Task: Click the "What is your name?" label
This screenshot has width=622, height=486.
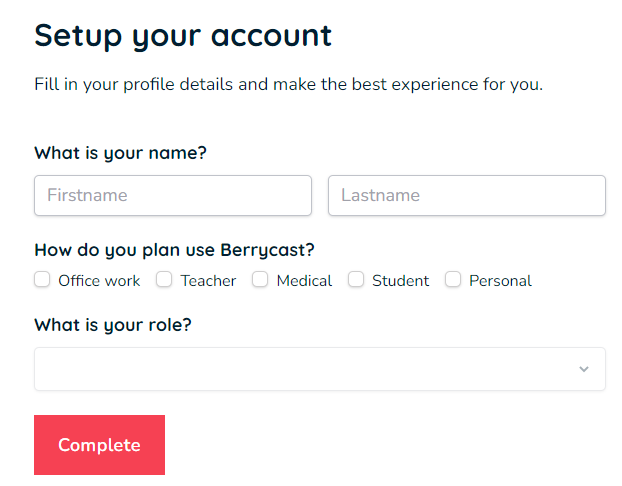Action: (x=120, y=153)
